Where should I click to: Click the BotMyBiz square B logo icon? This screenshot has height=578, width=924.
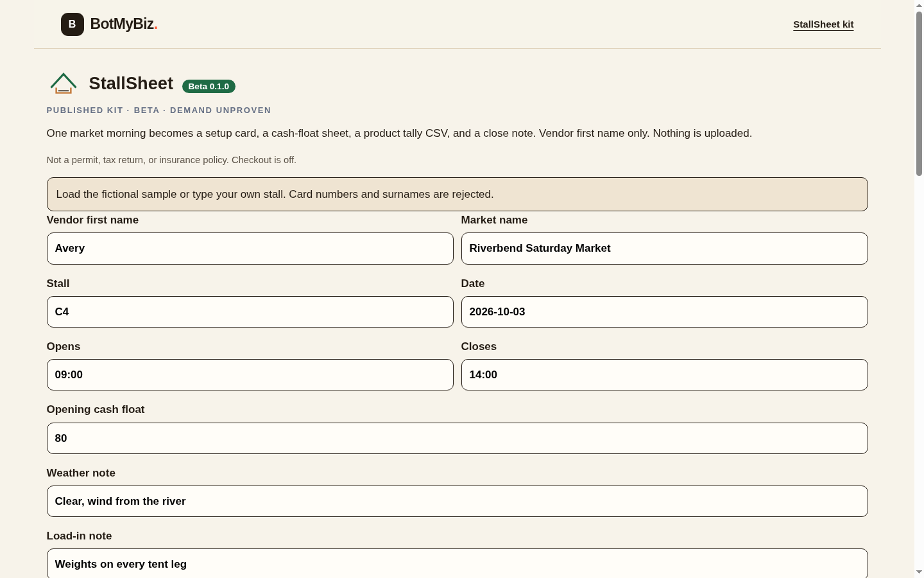pyautogui.click(x=72, y=24)
